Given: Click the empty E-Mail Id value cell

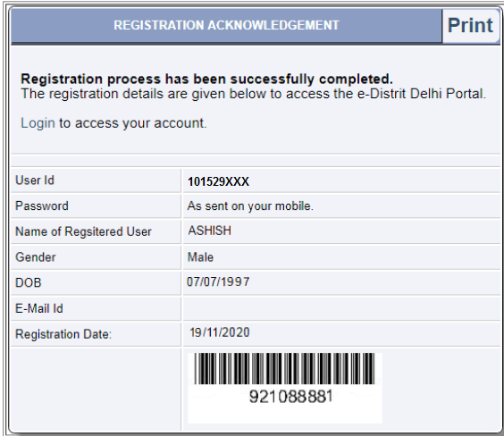Looking at the screenshot, I should coord(340,308).
